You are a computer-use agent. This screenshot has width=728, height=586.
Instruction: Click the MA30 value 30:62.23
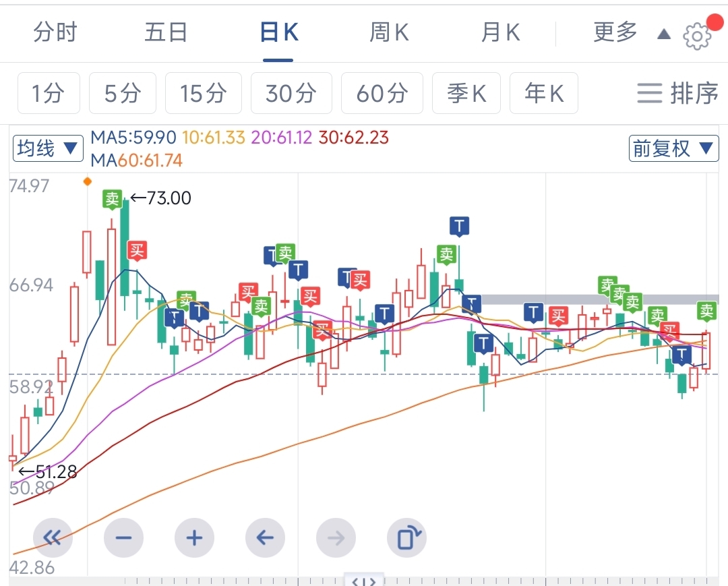coord(354,138)
